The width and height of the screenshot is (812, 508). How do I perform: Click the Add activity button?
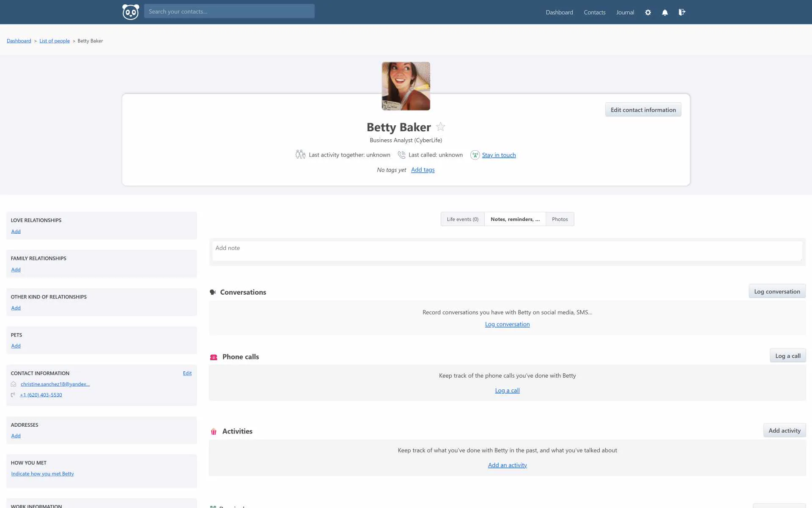click(x=784, y=431)
